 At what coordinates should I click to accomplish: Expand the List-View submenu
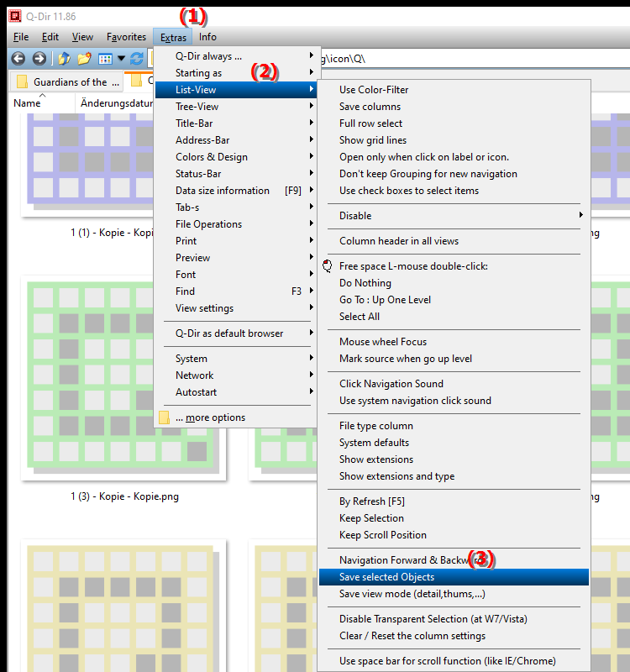pos(236,90)
